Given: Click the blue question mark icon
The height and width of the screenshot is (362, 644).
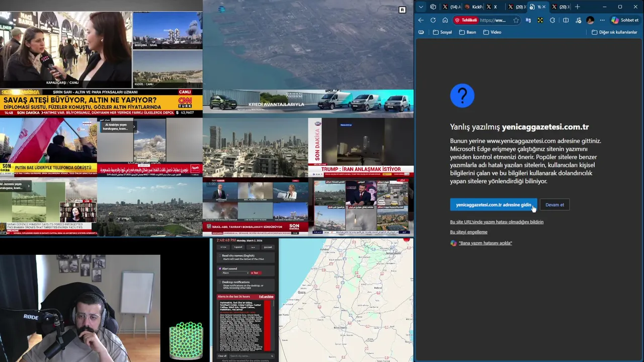Looking at the screenshot, I should (x=462, y=96).
